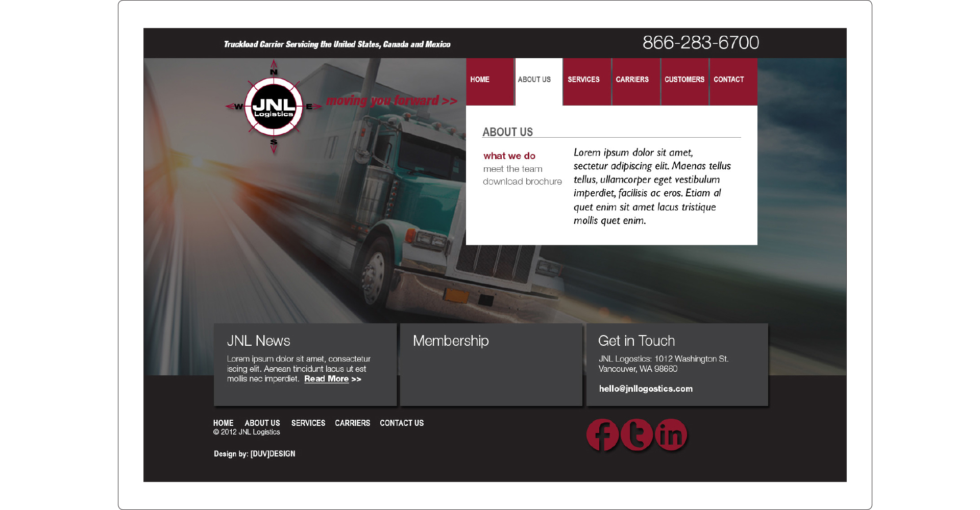The height and width of the screenshot is (510, 980).
Task: Select the 'what we do' submenu link
Action: tap(509, 156)
